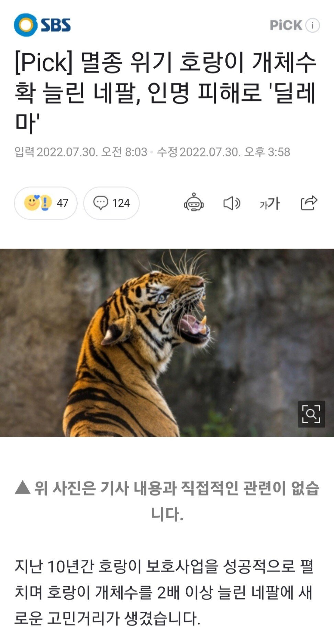Tap the photo caption disclaimer text

point(167,501)
